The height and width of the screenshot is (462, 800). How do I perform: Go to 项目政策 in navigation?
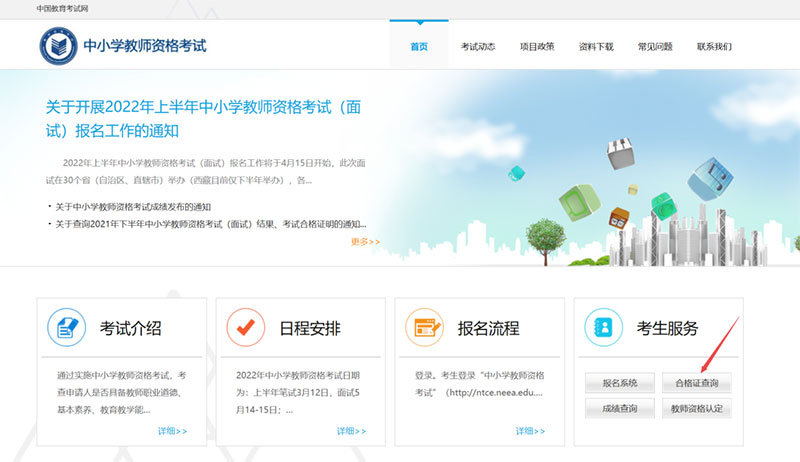click(537, 46)
